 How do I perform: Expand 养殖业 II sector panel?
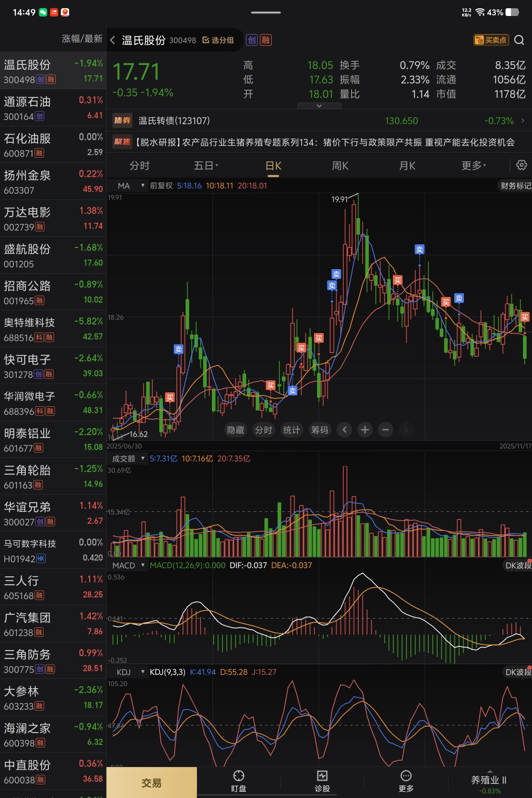click(489, 782)
